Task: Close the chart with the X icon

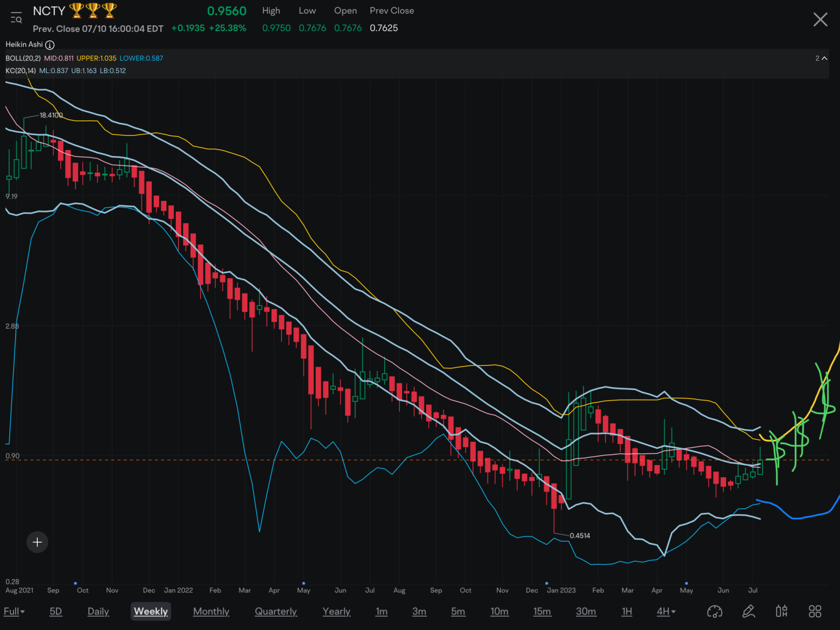Action: pyautogui.click(x=820, y=20)
